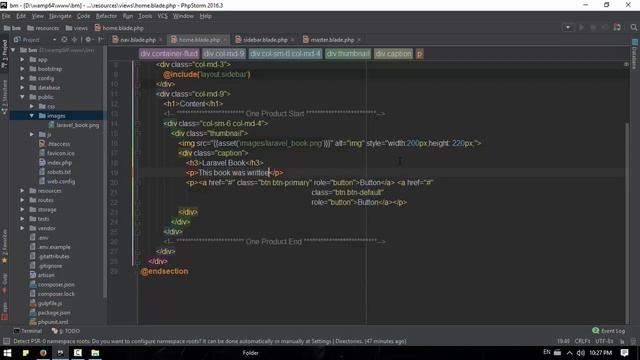Toggle the read-only lock icon in status bar
640x360 pixels.
[622, 341]
